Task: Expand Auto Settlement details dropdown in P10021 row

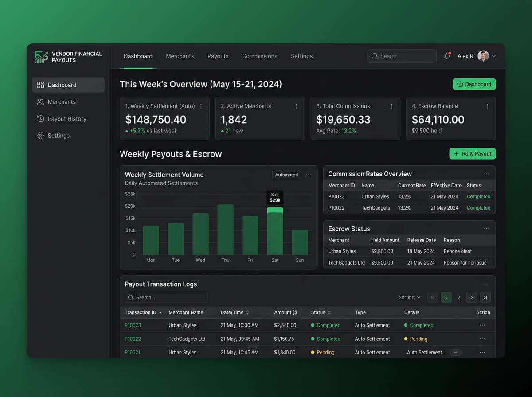Action: [456, 352]
